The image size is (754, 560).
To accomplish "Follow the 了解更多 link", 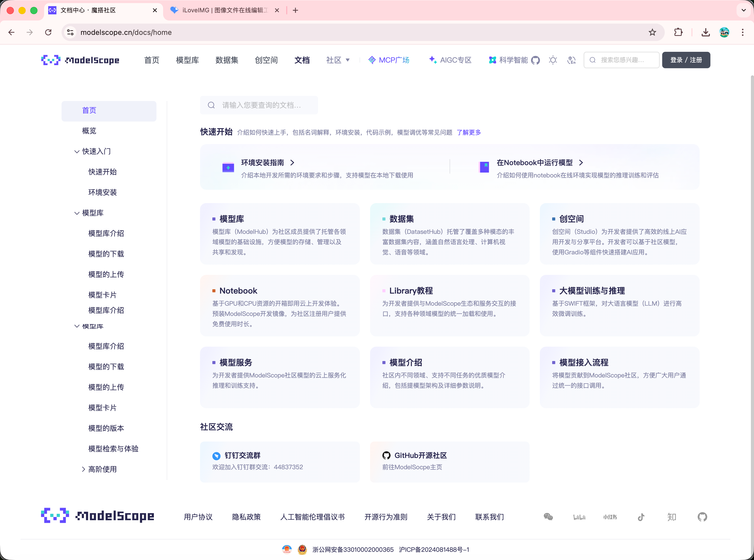I will tap(469, 132).
